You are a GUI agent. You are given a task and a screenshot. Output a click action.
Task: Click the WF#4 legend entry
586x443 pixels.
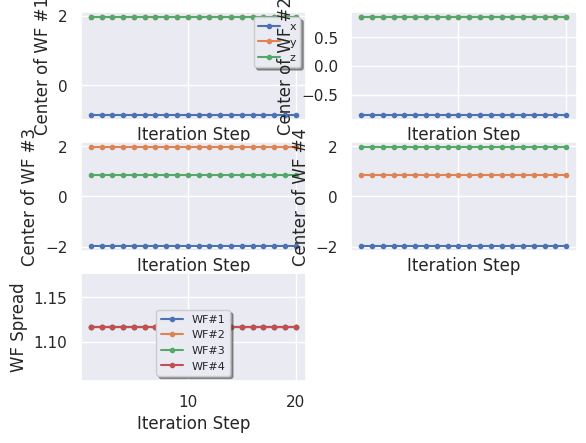192,366
